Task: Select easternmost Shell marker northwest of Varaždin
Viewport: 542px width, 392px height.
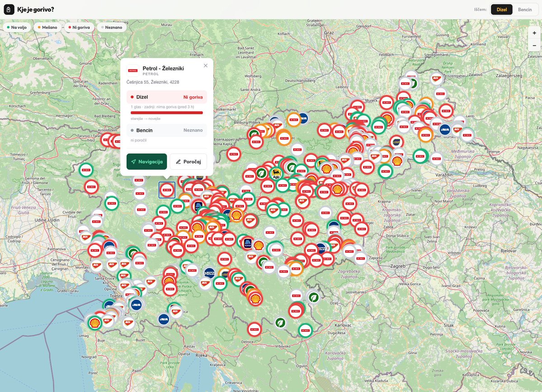Action: [397, 161]
